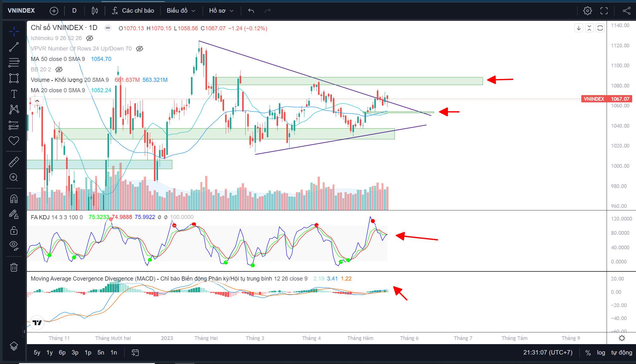The height and width of the screenshot is (364, 636).
Task: Select the trend line drawing tool
Action: 14,47
